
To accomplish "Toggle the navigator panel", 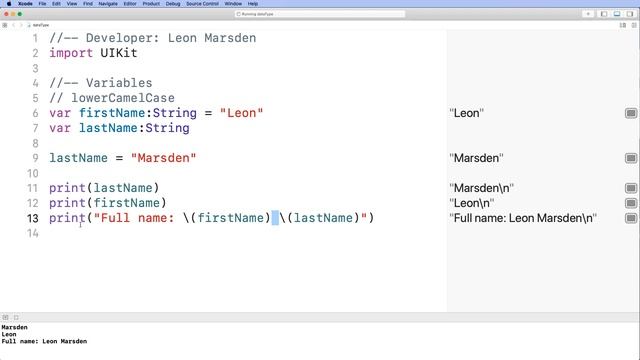I will (604, 14).
